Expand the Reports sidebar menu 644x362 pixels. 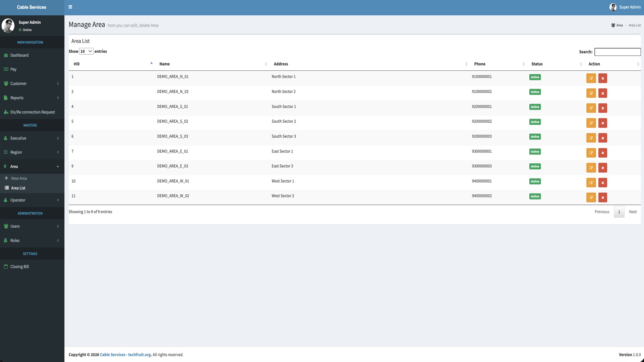pos(32,98)
